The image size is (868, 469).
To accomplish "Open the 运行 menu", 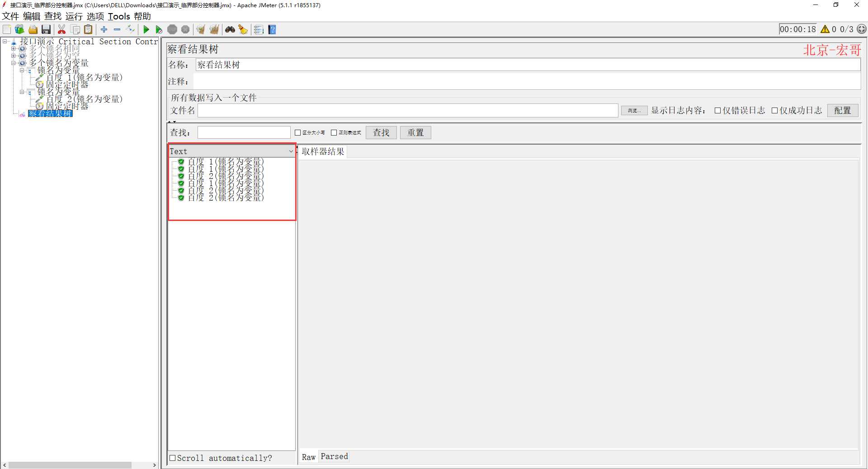I will coord(74,16).
